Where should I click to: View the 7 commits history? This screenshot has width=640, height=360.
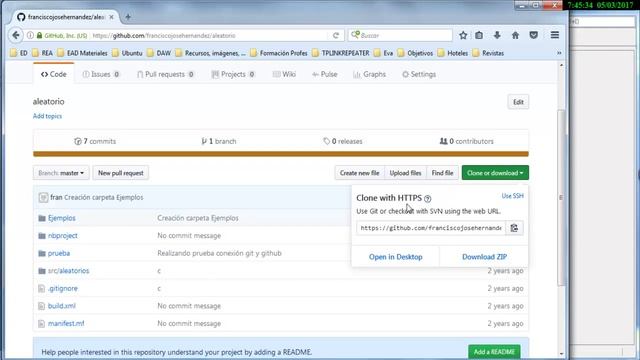[95, 141]
